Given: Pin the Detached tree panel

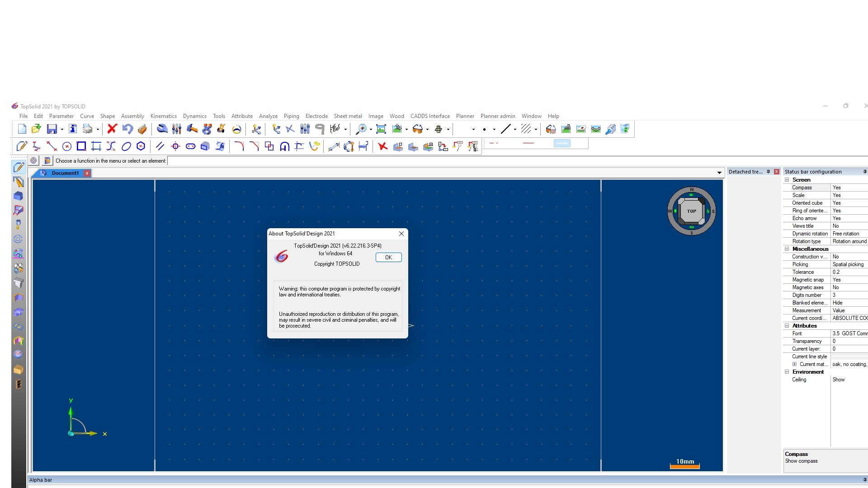Looking at the screenshot, I should (768, 172).
